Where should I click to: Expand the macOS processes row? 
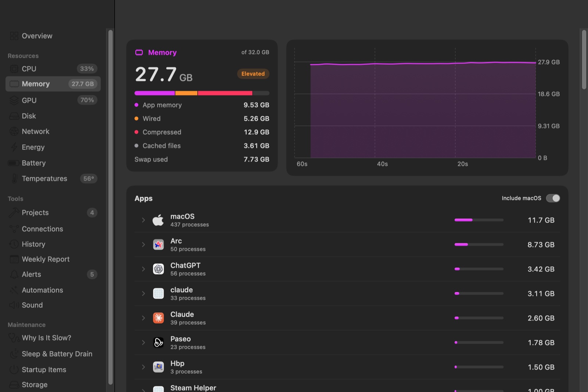pos(143,220)
